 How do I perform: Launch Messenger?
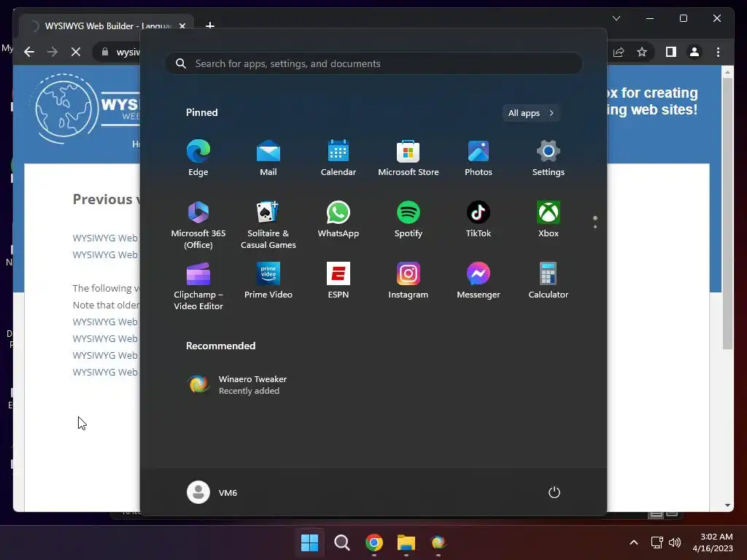tap(479, 281)
